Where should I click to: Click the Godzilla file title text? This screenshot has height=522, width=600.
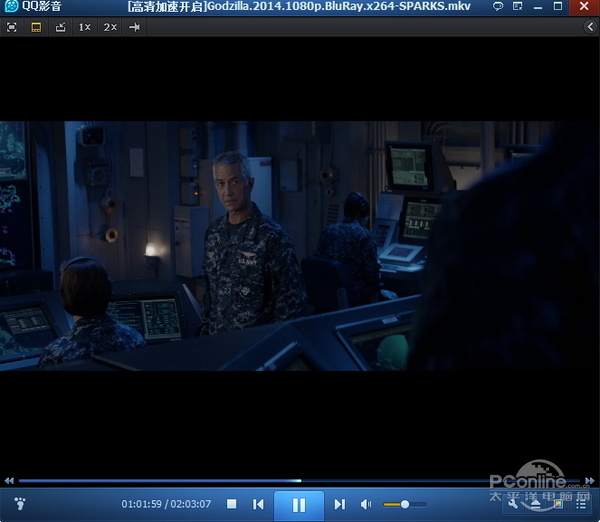coord(299,6)
